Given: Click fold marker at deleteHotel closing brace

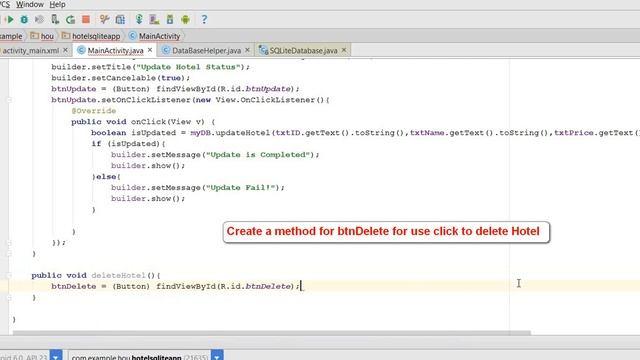Looking at the screenshot, I should coord(9,298).
